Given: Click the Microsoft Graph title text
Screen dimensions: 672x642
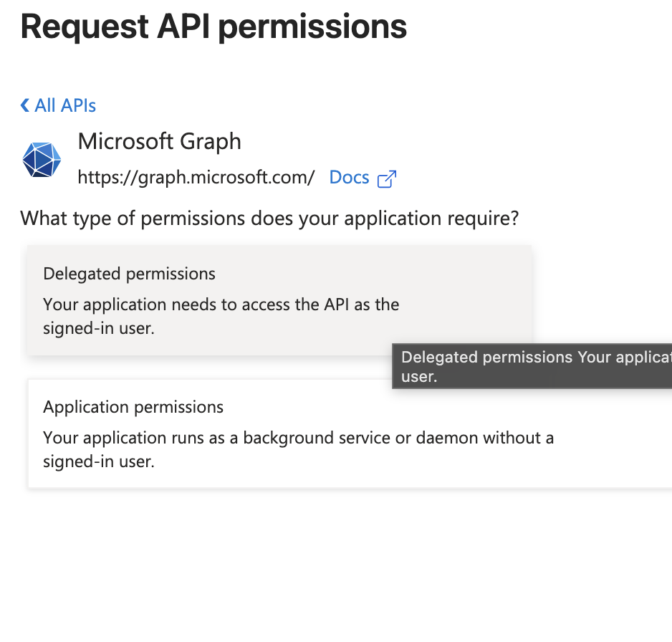Looking at the screenshot, I should (160, 141).
